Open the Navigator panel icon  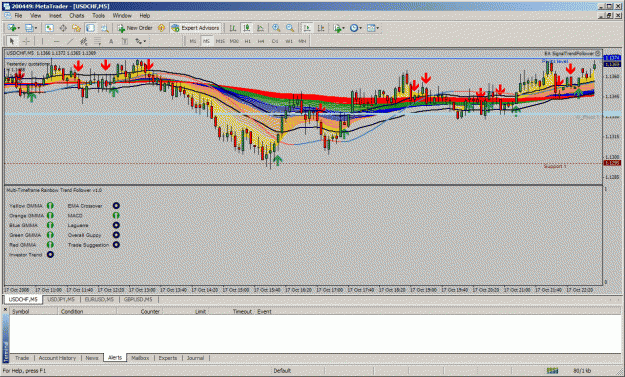click(x=77, y=28)
